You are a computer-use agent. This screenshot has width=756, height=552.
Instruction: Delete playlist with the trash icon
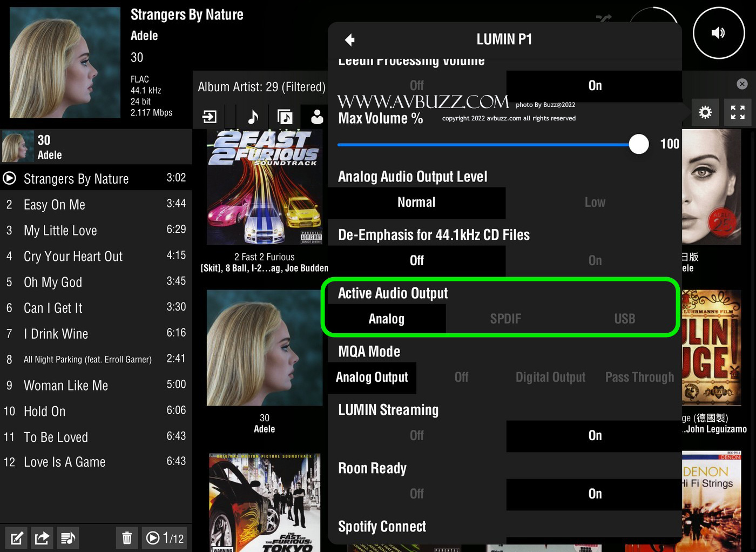pos(127,538)
